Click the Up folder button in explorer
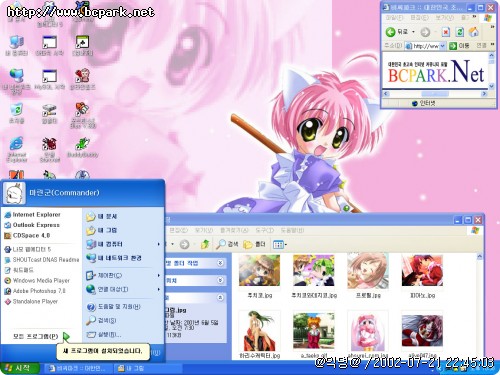 (205, 245)
